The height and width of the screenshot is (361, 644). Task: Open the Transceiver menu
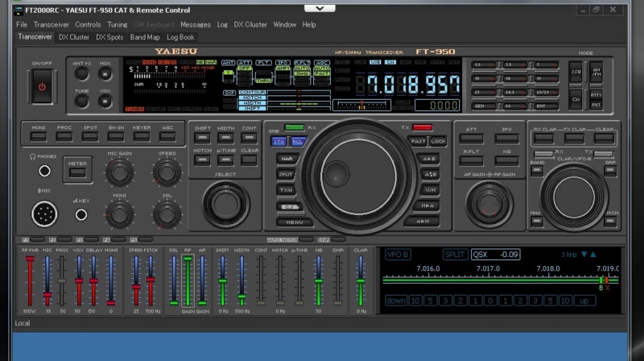[52, 25]
